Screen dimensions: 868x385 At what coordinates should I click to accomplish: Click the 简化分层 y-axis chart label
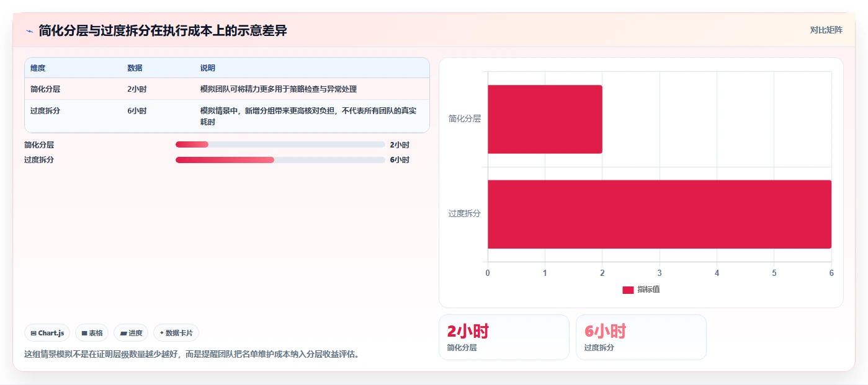click(465, 118)
